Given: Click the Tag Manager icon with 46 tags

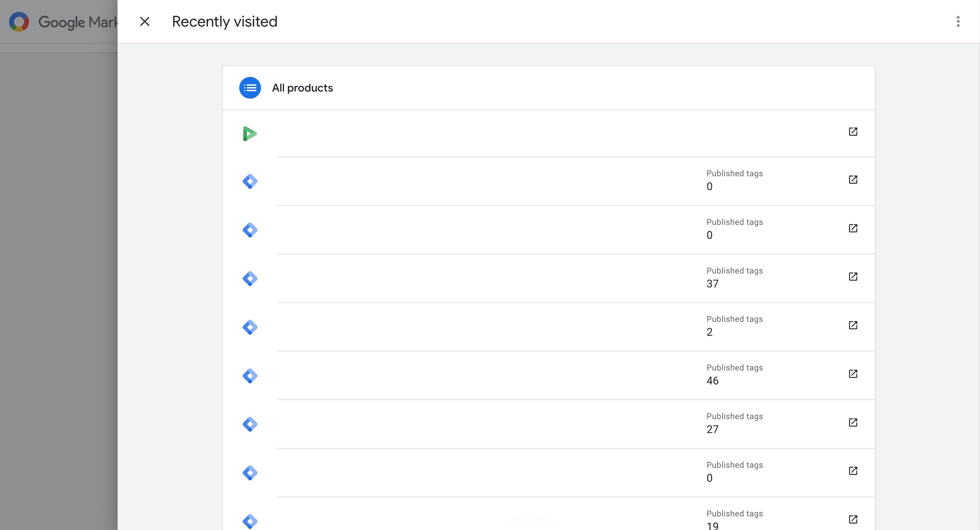Looking at the screenshot, I should click(250, 376).
